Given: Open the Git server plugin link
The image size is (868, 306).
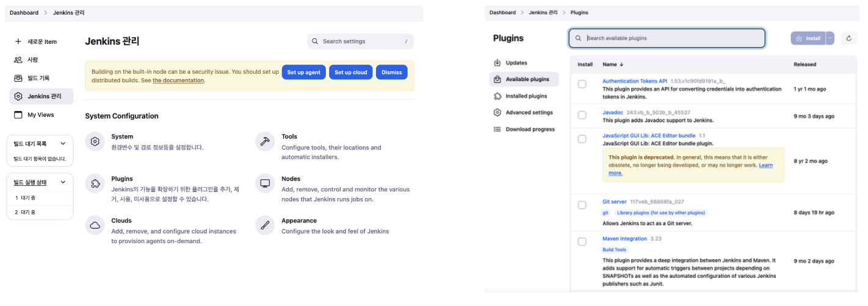Looking at the screenshot, I should 615,201.
